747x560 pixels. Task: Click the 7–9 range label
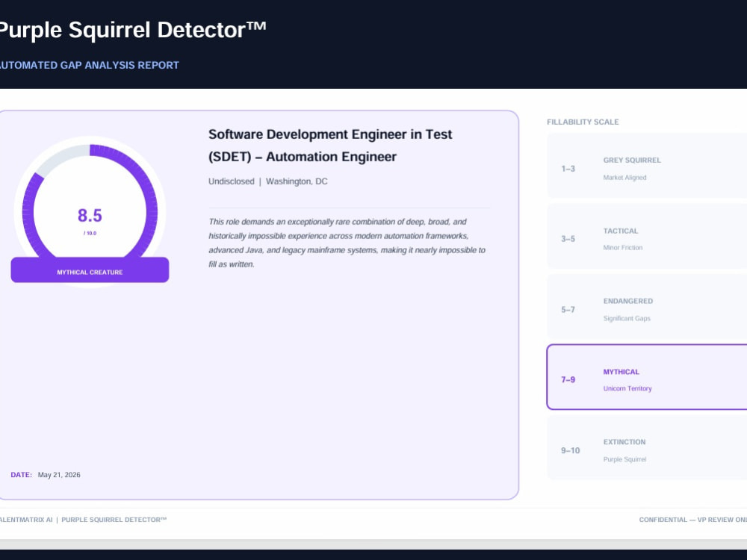[568, 379]
